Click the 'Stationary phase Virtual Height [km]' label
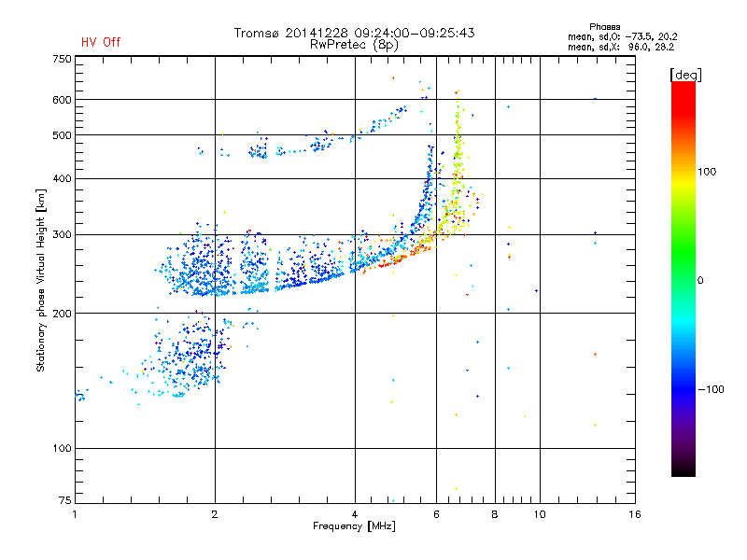Screen dimensions: 747x560 click(x=41, y=281)
